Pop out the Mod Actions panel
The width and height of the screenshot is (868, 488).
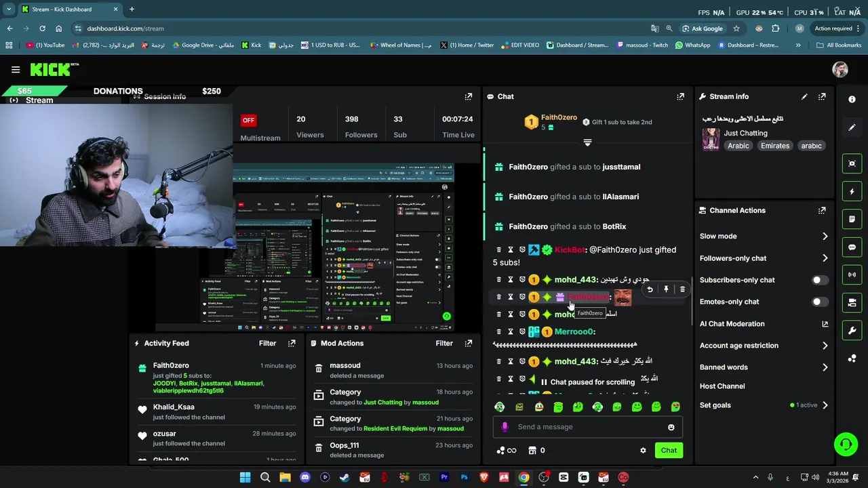[468, 343]
